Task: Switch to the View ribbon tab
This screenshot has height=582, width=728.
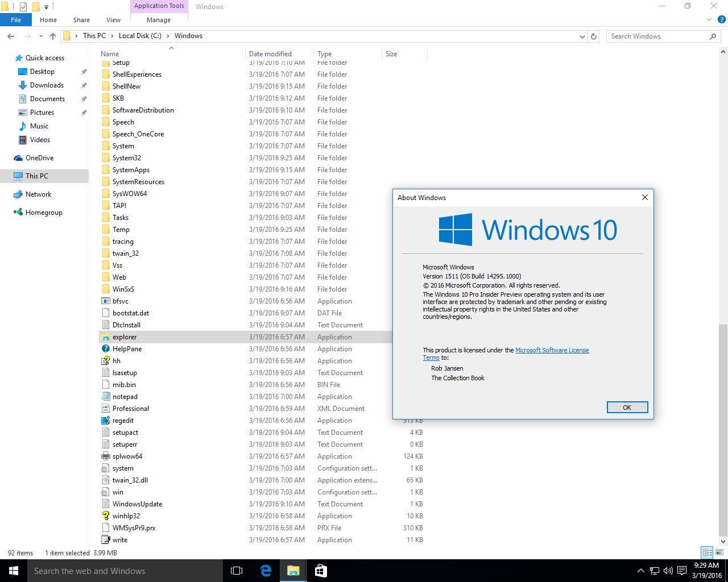Action: tap(113, 19)
